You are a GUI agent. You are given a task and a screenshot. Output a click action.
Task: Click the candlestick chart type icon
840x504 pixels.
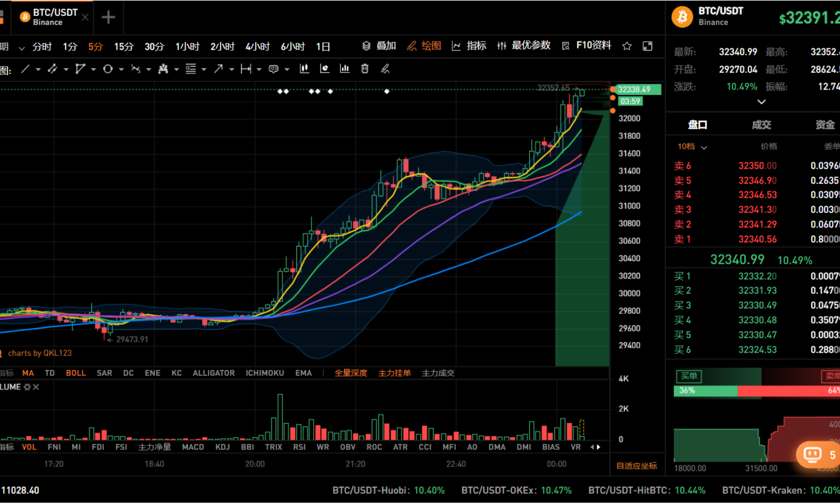point(305,69)
